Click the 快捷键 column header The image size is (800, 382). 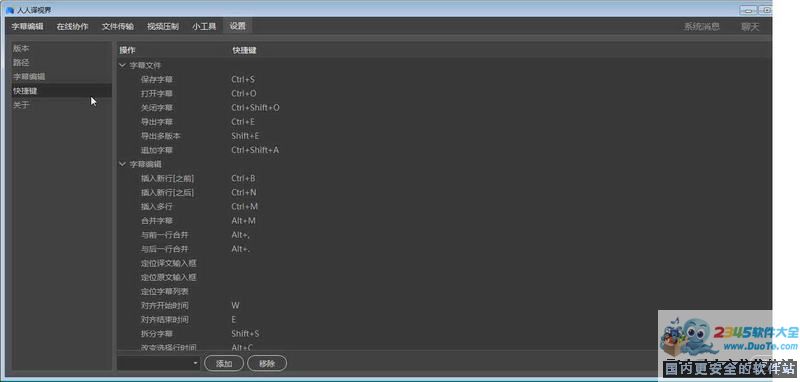click(x=244, y=50)
